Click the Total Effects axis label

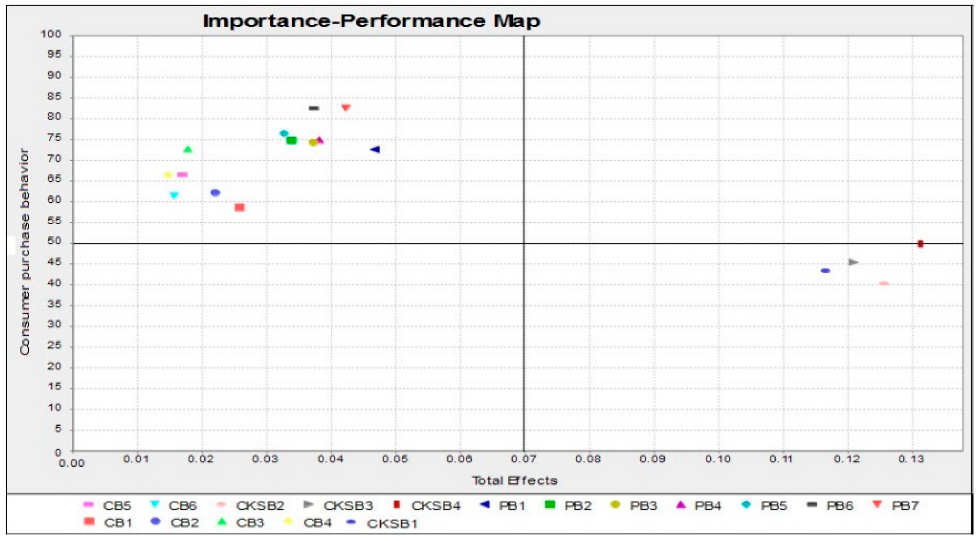point(514,481)
